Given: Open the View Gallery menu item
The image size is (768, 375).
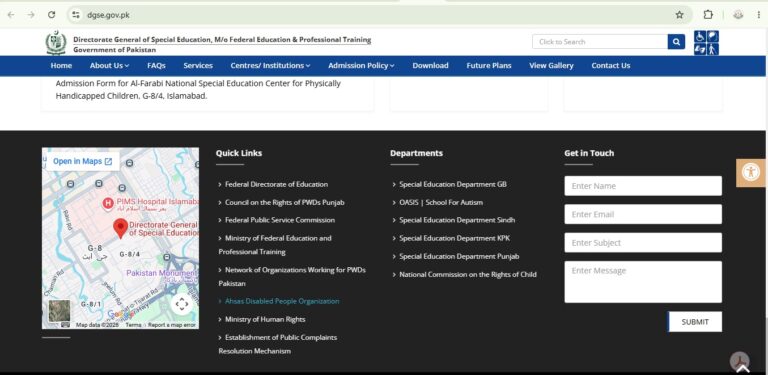Looking at the screenshot, I should (551, 66).
